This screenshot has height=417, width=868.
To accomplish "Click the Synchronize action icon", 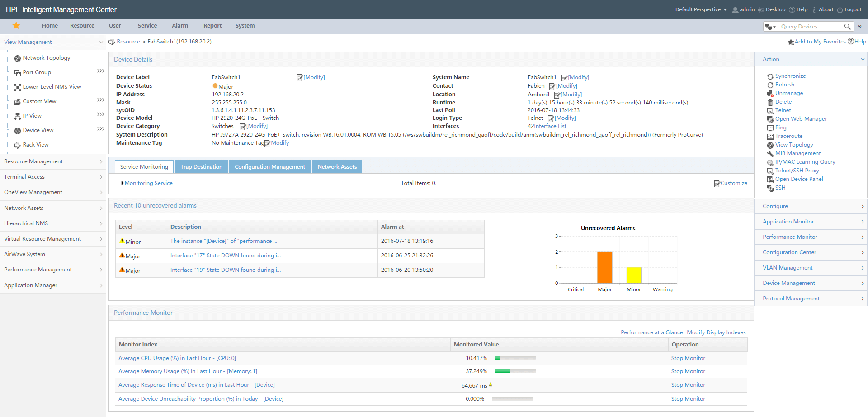I will 770,76.
